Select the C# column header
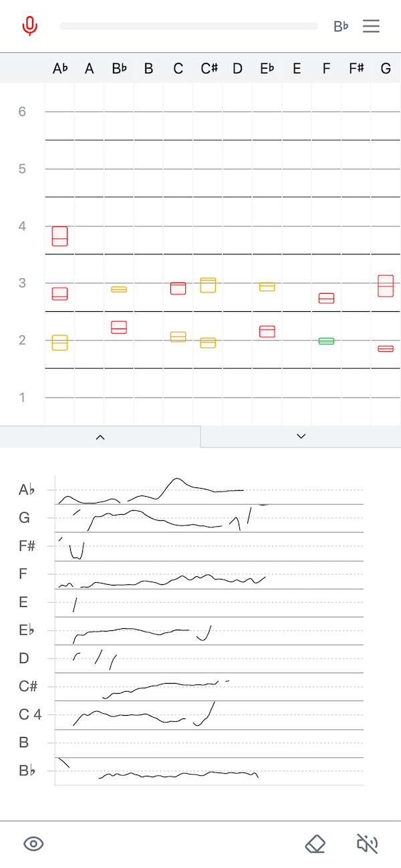 (x=208, y=67)
